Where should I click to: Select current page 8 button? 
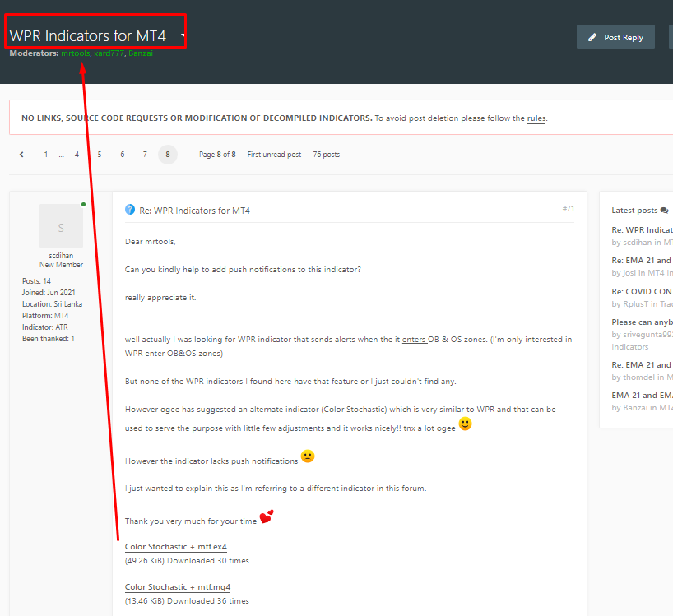click(x=168, y=155)
